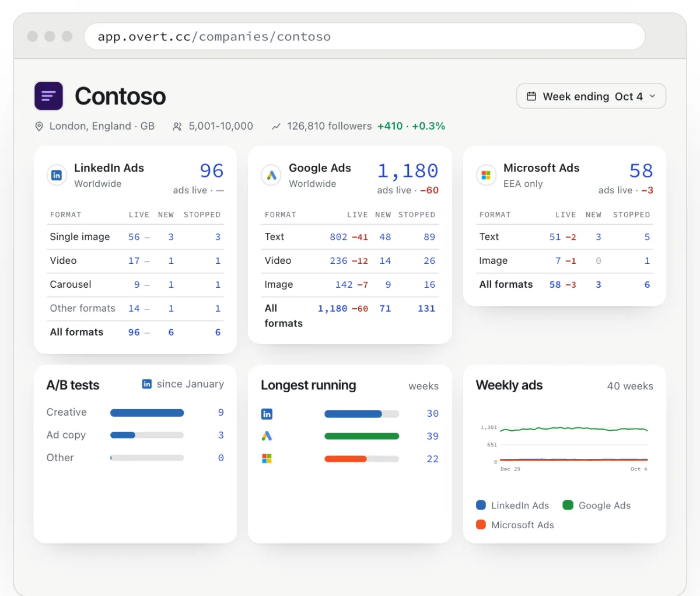
Task: Click the 51 live value for Microsoft Text
Action: click(555, 237)
